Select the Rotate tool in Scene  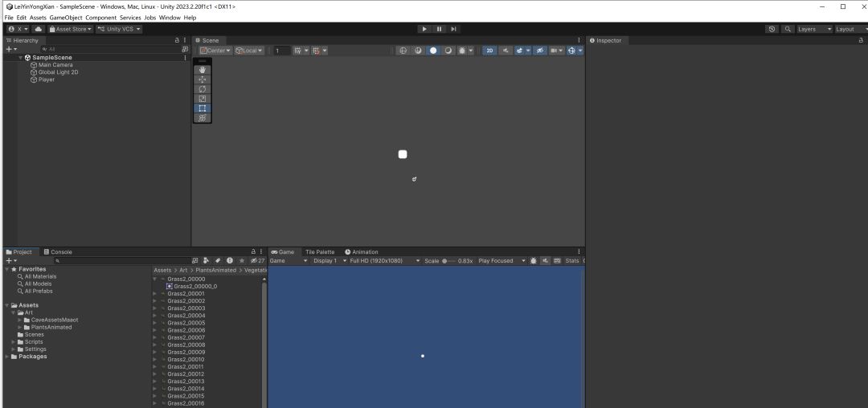coord(203,89)
